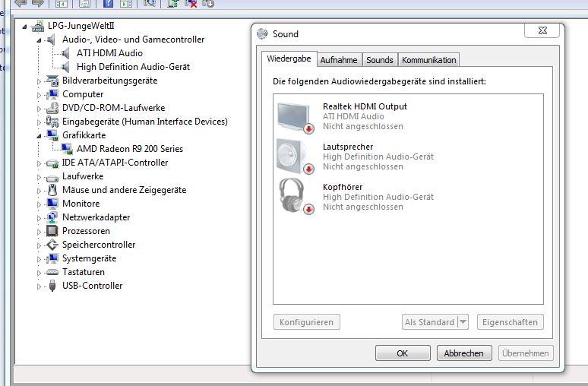Click the Bildverarbeitungsgeräte camera icon
This screenshot has height=386, width=588.
[52, 81]
